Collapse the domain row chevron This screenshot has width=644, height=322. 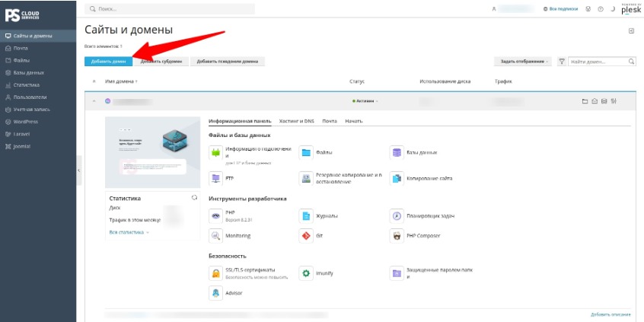click(x=94, y=101)
